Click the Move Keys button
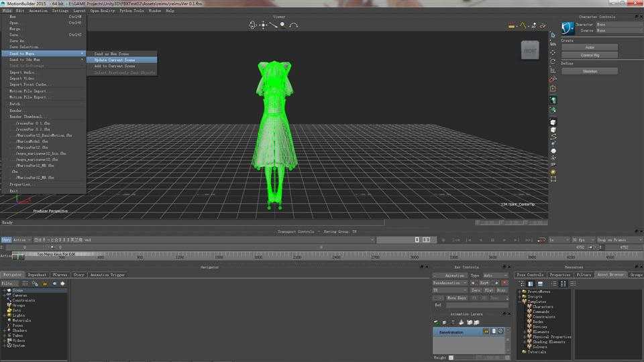 coord(456,298)
